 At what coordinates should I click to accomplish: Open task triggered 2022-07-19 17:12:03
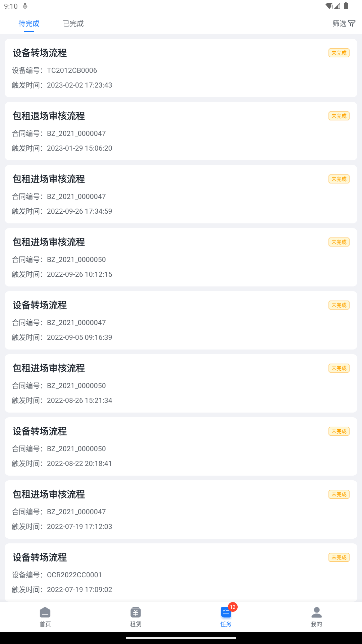click(x=181, y=509)
